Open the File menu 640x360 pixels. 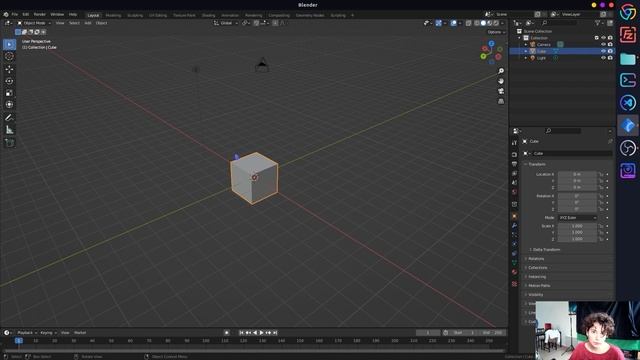[x=15, y=14]
